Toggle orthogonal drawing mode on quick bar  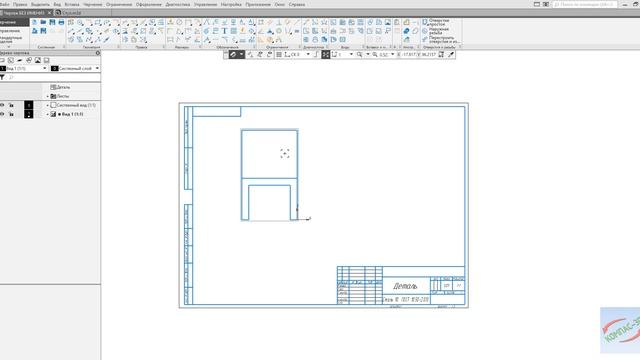click(316, 54)
